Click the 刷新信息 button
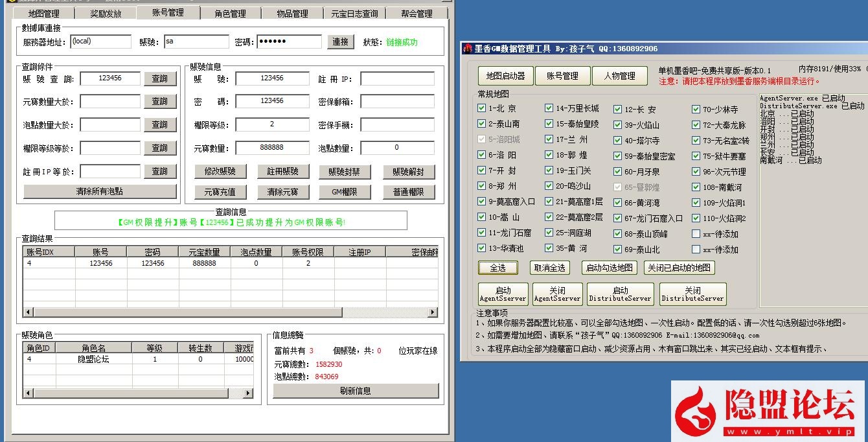Viewport: 868px width, 442px height. pos(356,391)
